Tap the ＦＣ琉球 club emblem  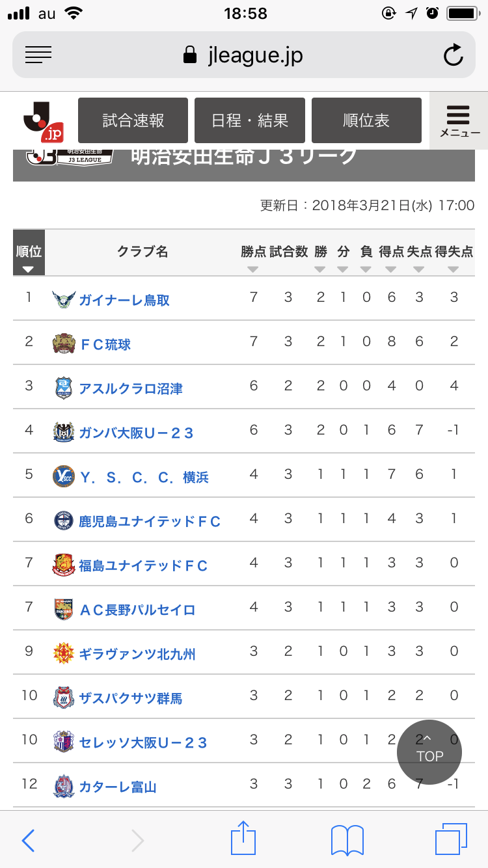64,344
